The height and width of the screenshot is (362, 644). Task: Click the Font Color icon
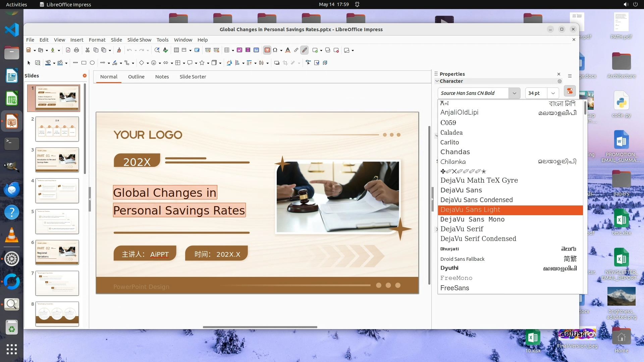coord(287,50)
